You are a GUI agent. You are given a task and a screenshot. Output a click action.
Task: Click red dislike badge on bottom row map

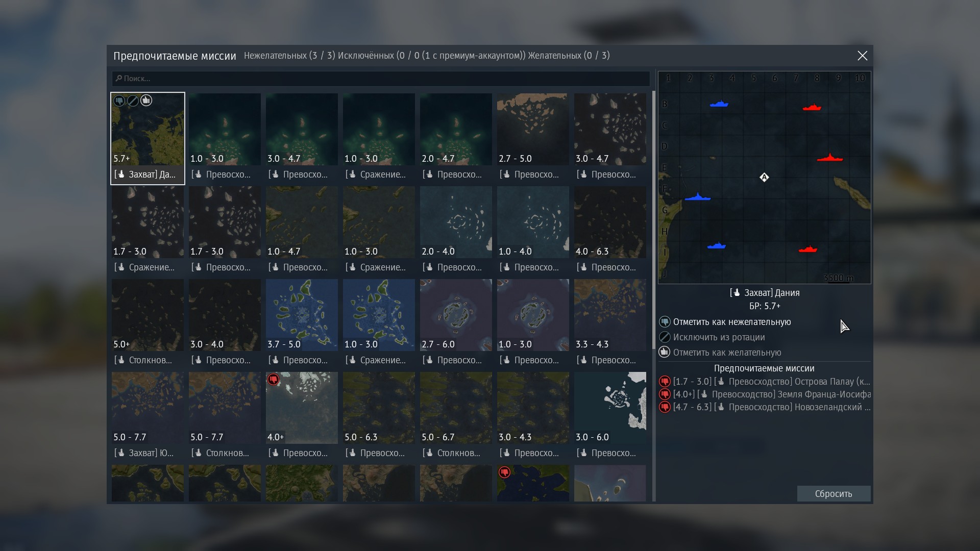click(505, 472)
